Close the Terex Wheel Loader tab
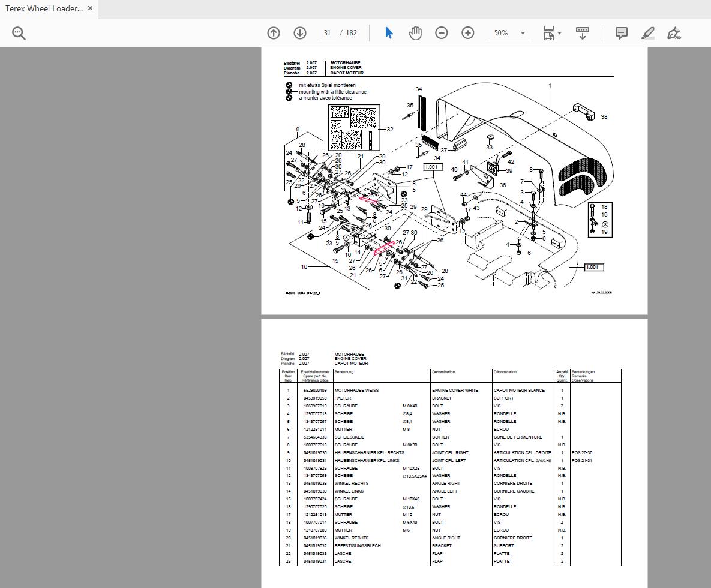 coord(90,9)
